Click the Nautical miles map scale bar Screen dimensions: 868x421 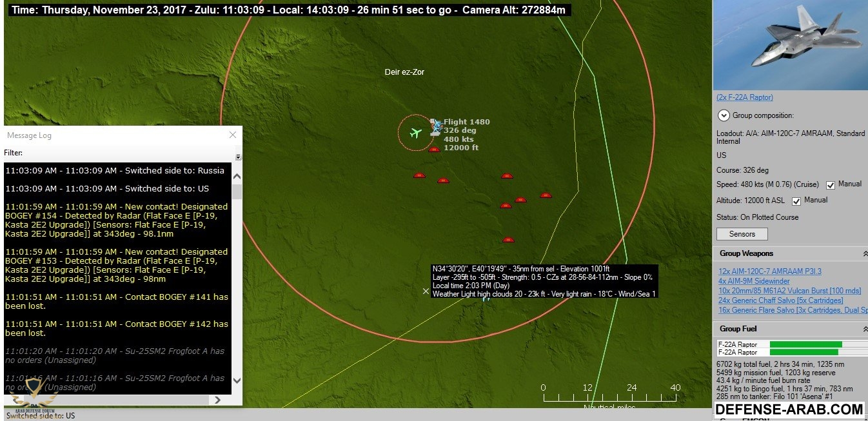609,397
